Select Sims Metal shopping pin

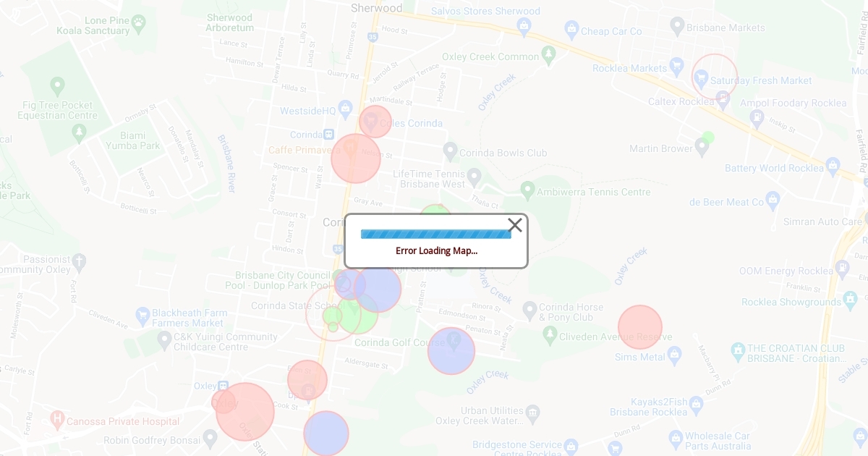tap(675, 355)
